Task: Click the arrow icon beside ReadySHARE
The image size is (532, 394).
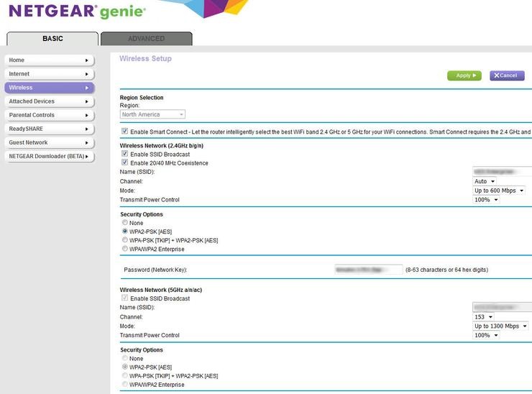Action: (x=87, y=129)
